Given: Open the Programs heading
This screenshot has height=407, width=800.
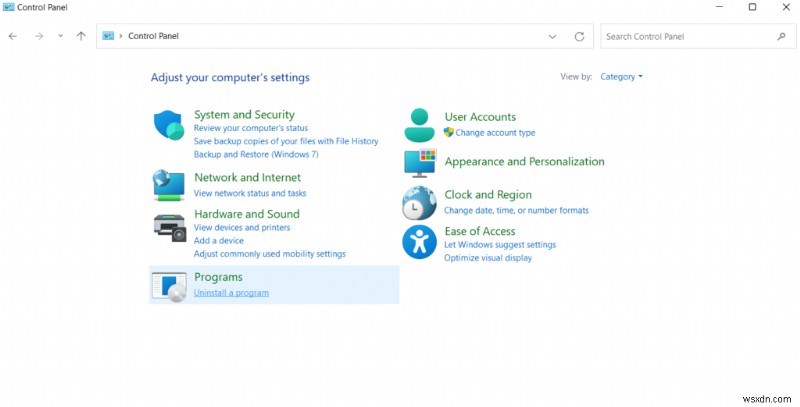Looking at the screenshot, I should [218, 277].
